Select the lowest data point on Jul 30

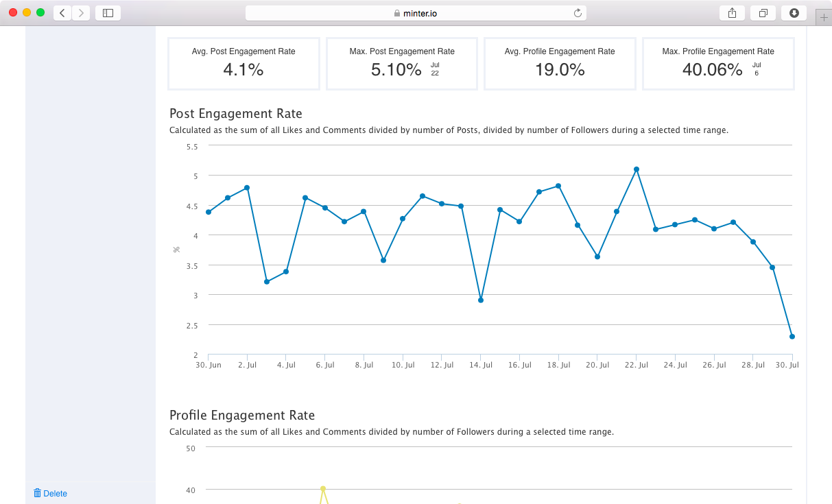coord(793,336)
